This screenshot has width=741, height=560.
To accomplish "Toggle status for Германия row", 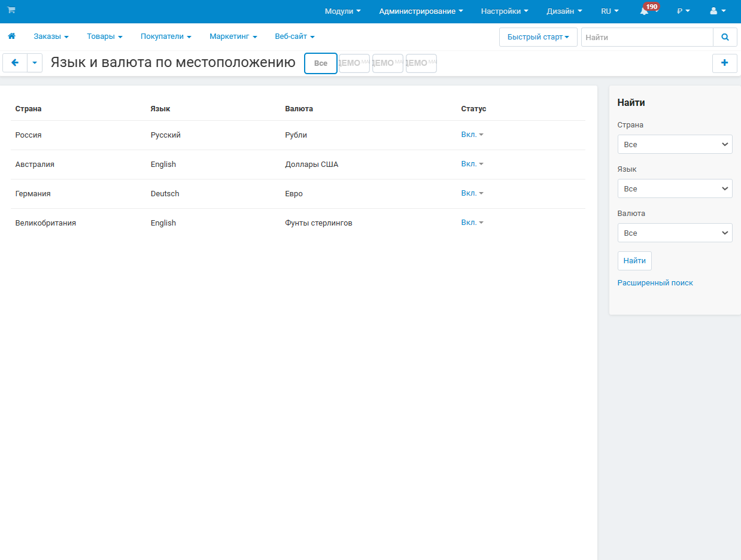I will (x=472, y=193).
